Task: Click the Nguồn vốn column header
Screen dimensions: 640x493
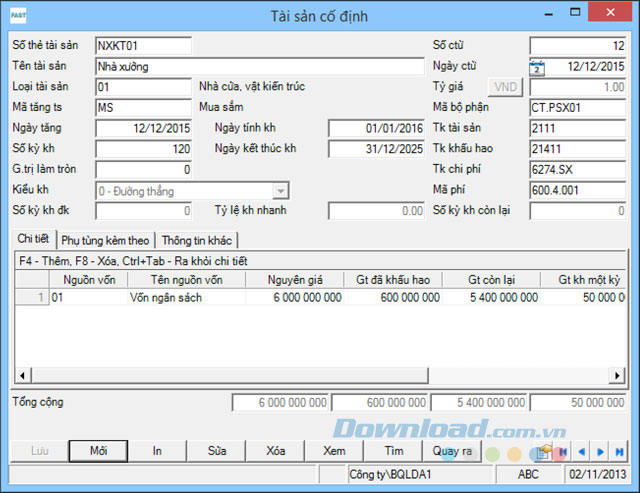Action: [x=89, y=280]
